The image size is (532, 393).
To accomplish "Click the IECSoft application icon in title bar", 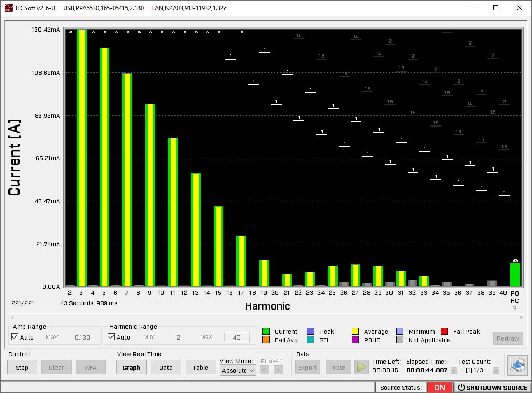I will pos(8,8).
